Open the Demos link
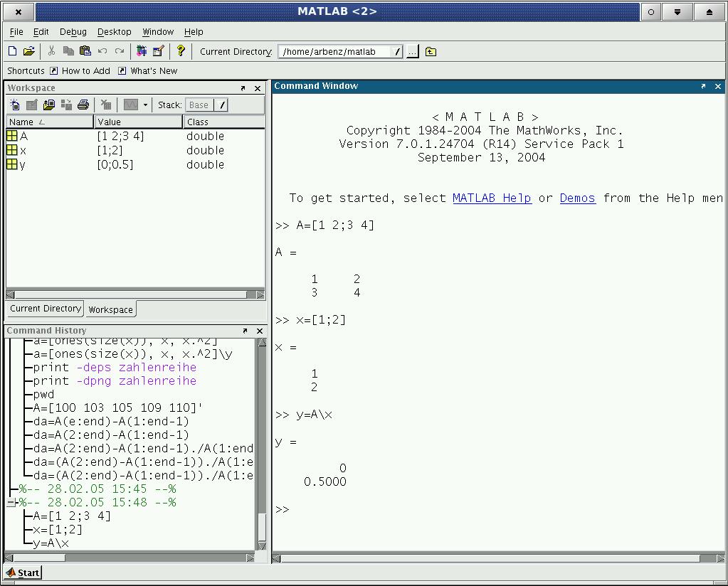The width and height of the screenshot is (728, 586). click(577, 198)
